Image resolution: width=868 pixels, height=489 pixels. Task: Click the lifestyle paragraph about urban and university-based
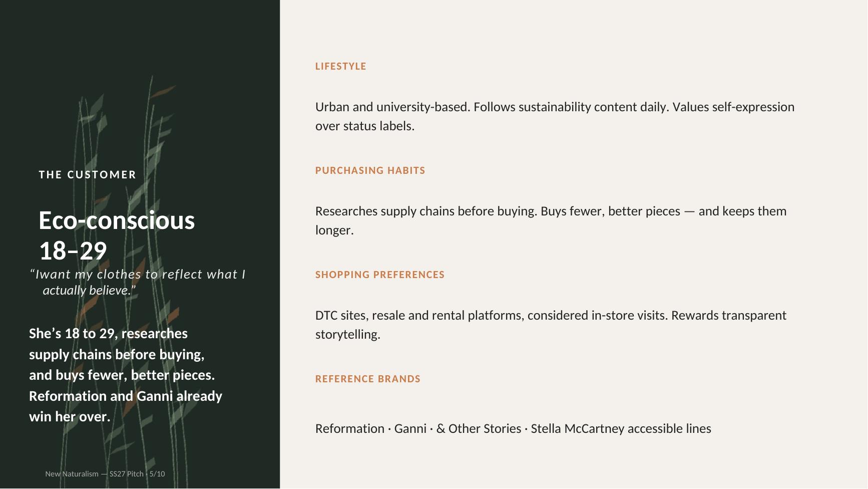tap(555, 116)
